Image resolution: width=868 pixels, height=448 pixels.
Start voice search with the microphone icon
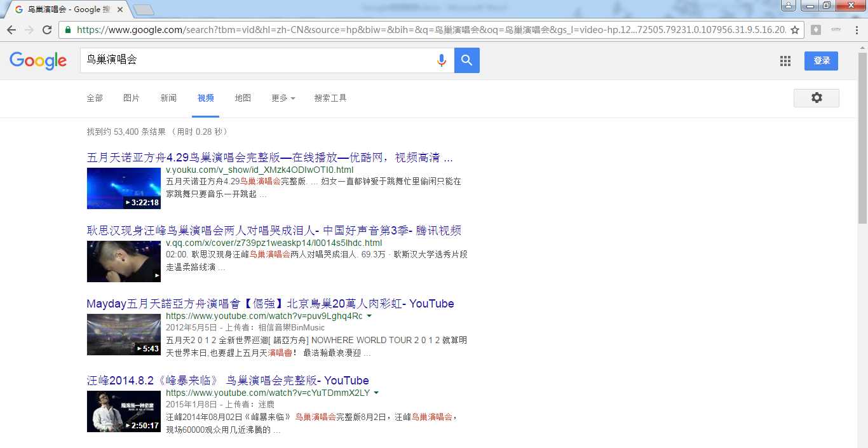tap(442, 60)
